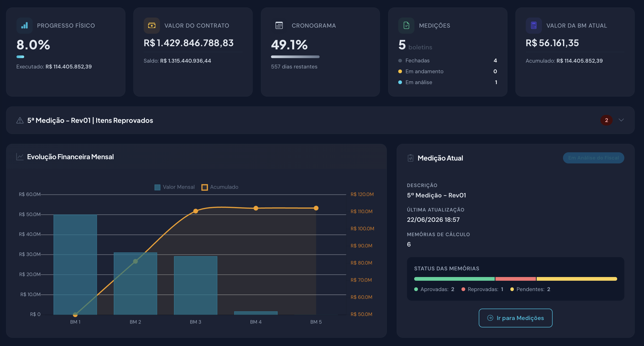Select the BM 1 bar in the chart

point(75,265)
